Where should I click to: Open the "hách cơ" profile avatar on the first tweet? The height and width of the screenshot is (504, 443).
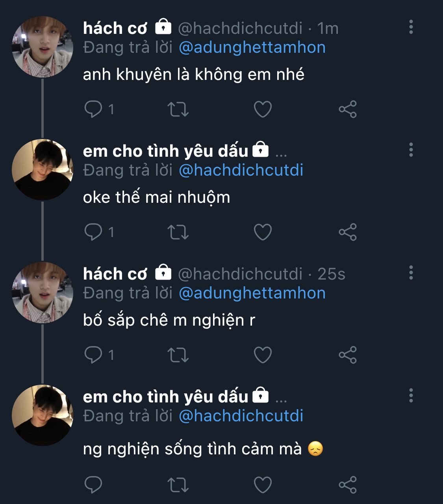tap(43, 47)
